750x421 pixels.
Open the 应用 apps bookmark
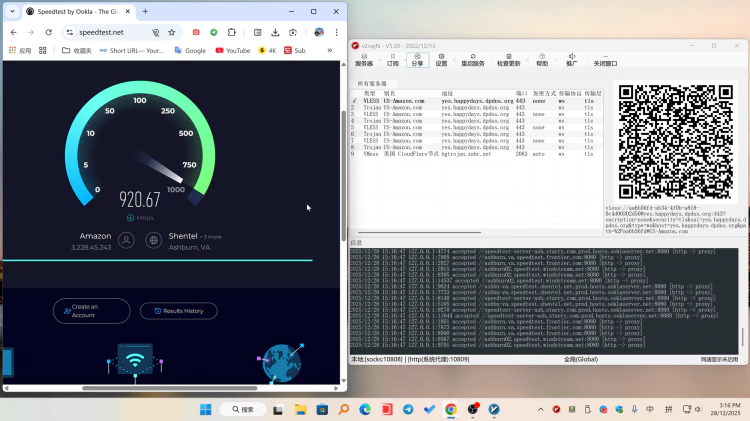(x=20, y=50)
